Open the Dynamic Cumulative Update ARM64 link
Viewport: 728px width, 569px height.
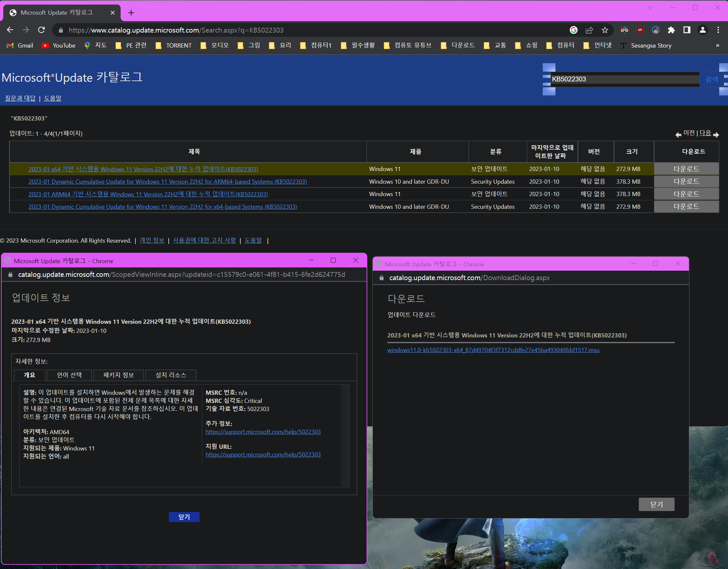[x=168, y=181]
